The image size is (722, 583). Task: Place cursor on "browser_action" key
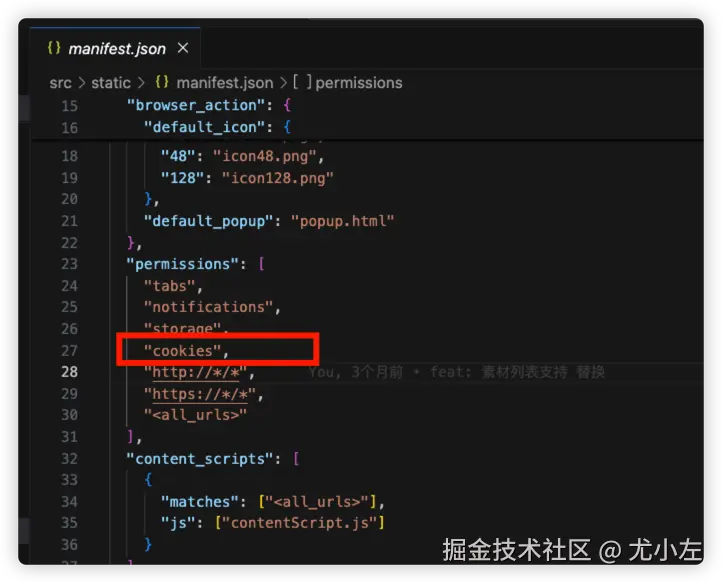point(196,105)
